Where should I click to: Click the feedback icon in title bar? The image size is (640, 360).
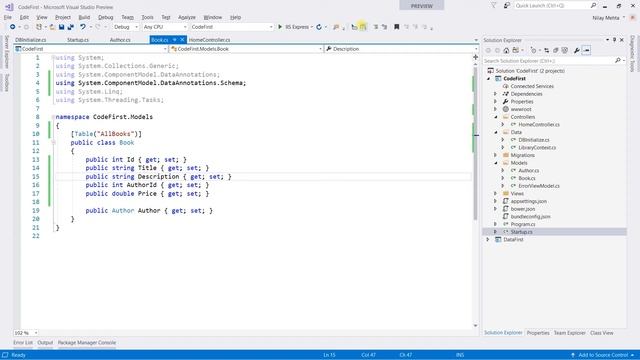click(x=507, y=6)
